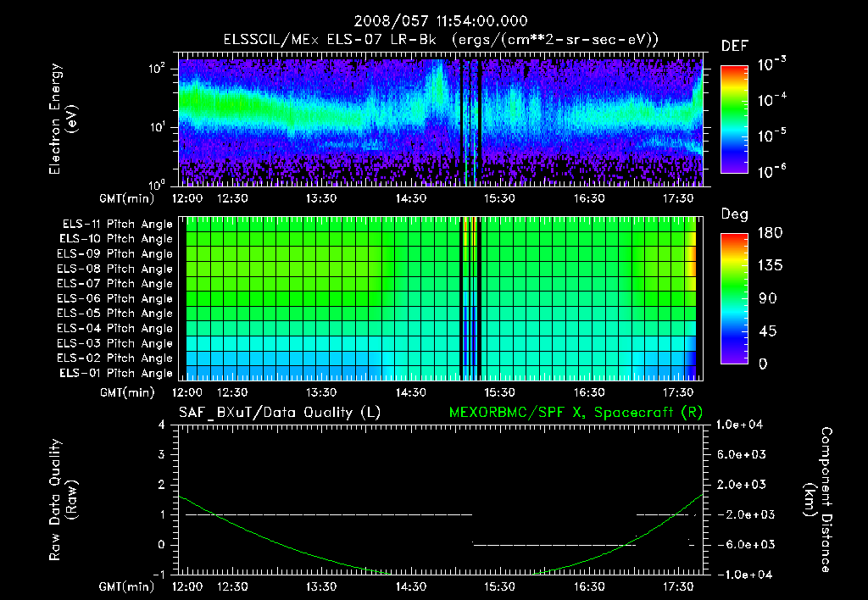
Task: Click the 15:30 tick on the pitch angle time axis
Action: tap(499, 392)
